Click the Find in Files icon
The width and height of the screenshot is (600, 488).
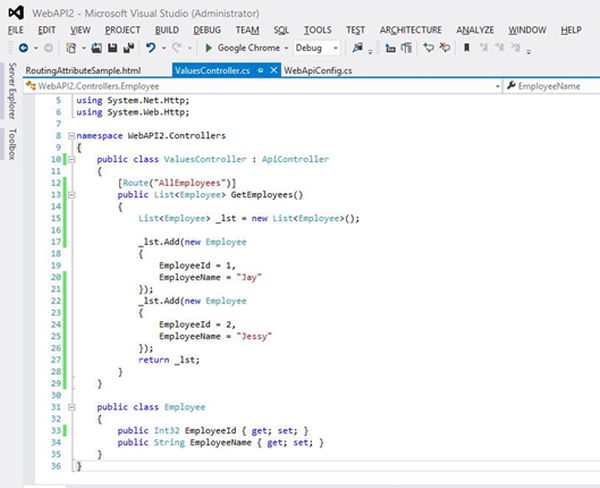point(355,48)
